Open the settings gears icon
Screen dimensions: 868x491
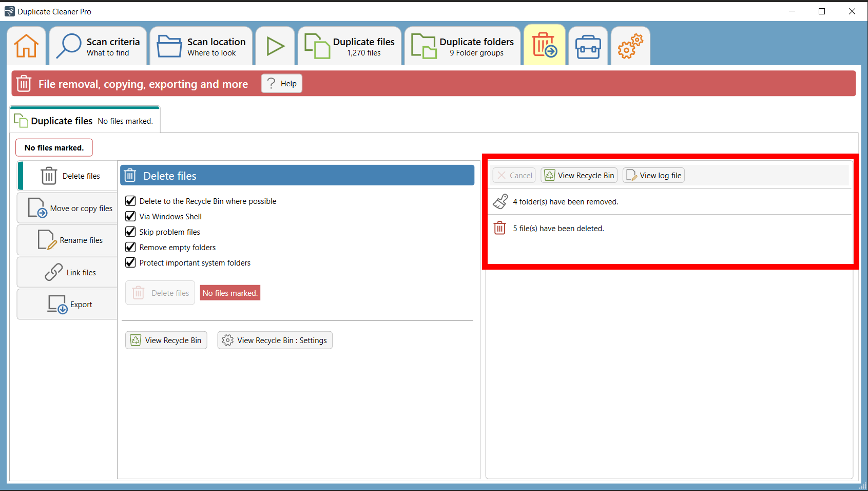coord(630,46)
